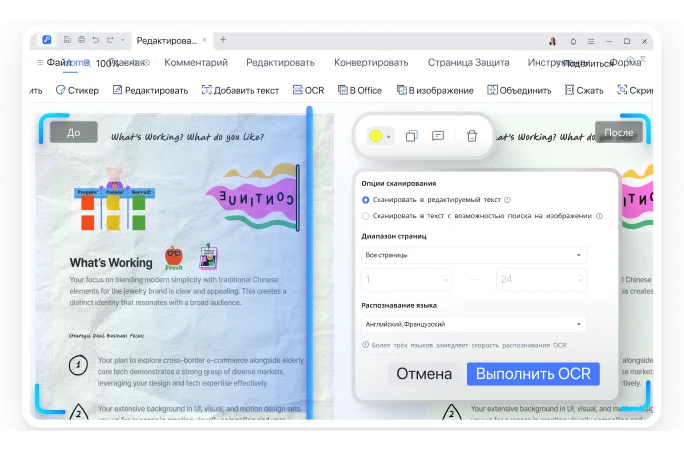Click the Fresh apple sticker in document
The image size is (684, 456).
tap(174, 258)
